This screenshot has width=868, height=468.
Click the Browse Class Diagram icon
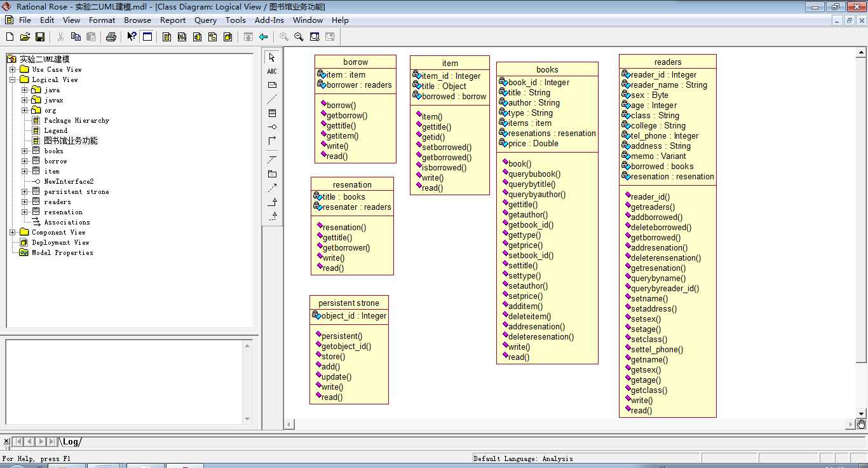click(167, 37)
